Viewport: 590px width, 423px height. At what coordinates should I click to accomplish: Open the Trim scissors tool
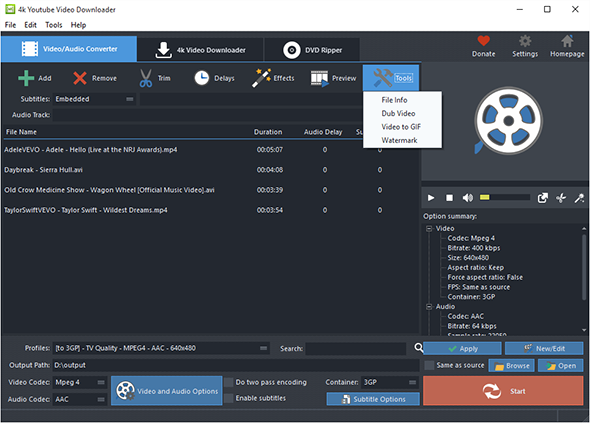click(x=155, y=78)
